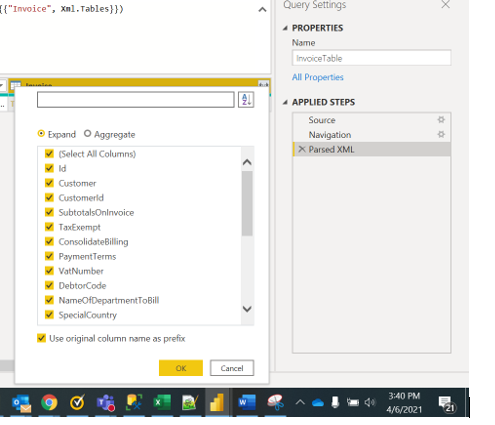Uncheck the CustomerId column checkbox
Image resolution: width=495 pixels, height=425 pixels.
[x=49, y=198]
